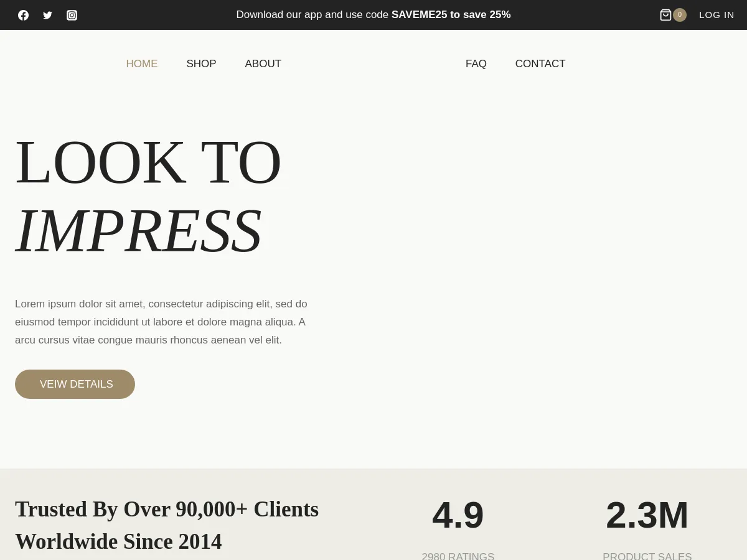
Task: Click the 4.9 rating number
Action: point(458,515)
